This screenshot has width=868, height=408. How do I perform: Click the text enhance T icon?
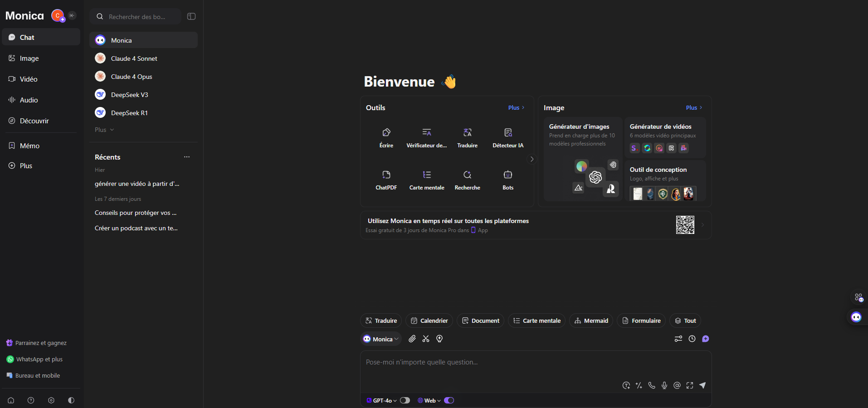tap(626, 385)
